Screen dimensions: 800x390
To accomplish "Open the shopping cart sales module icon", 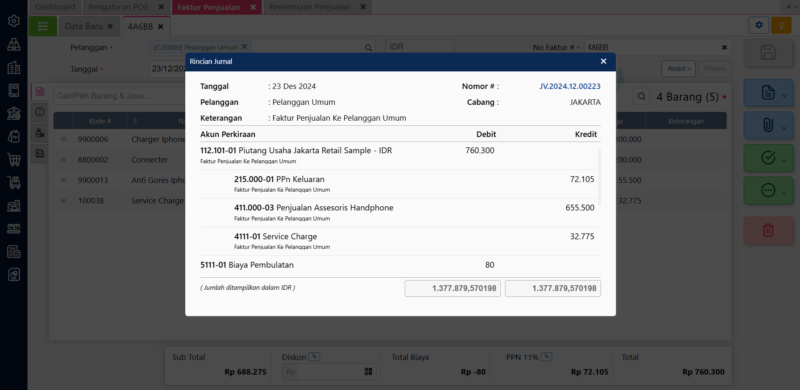I will (14, 160).
